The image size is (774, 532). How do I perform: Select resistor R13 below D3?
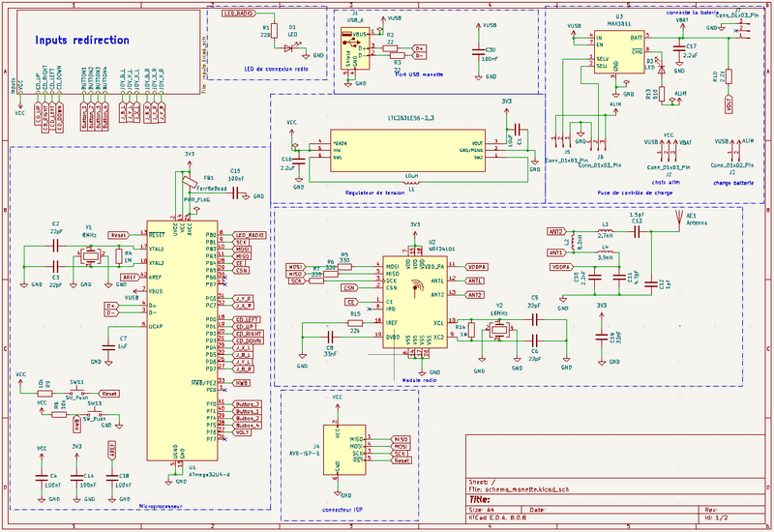point(662,94)
